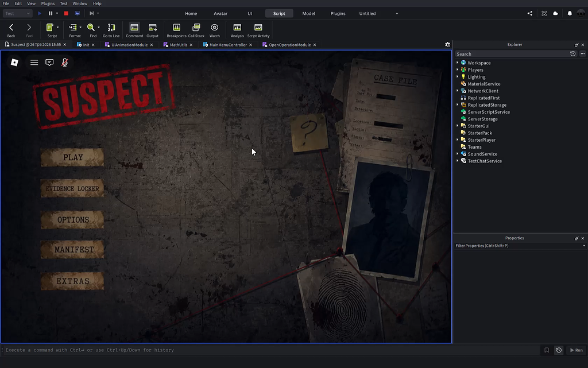Close the MathUtils script tab
The image size is (588, 368).
[191, 45]
